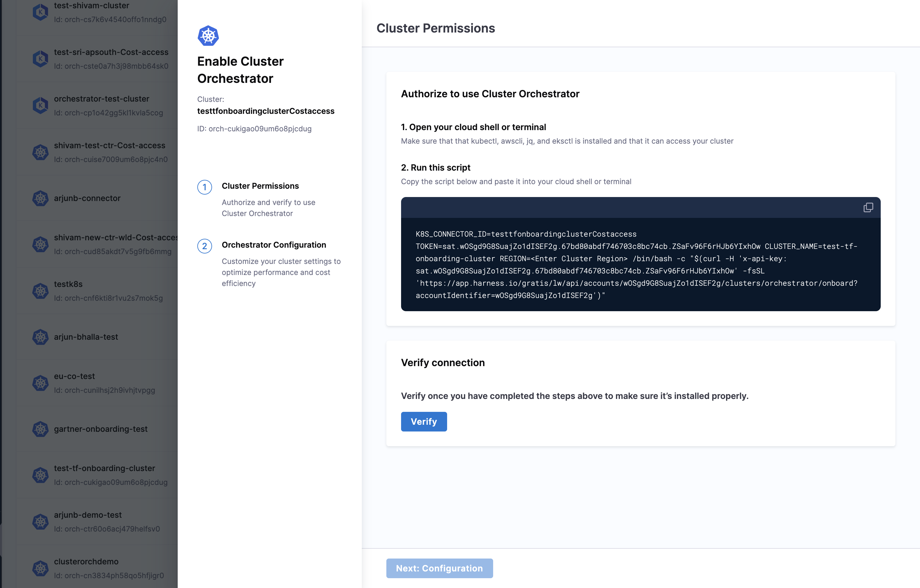Click the clusterorchdemo cluster icon
Image resolution: width=920 pixels, height=588 pixels.
click(x=40, y=568)
